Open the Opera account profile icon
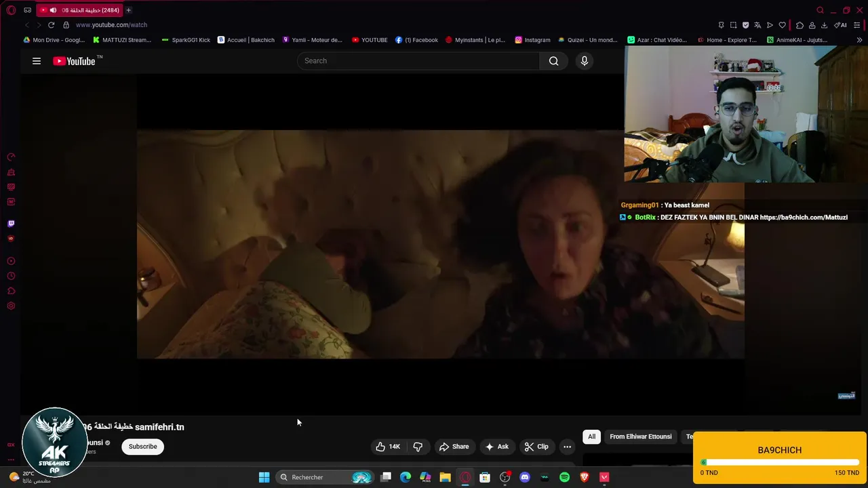868x488 pixels. pos(812,25)
